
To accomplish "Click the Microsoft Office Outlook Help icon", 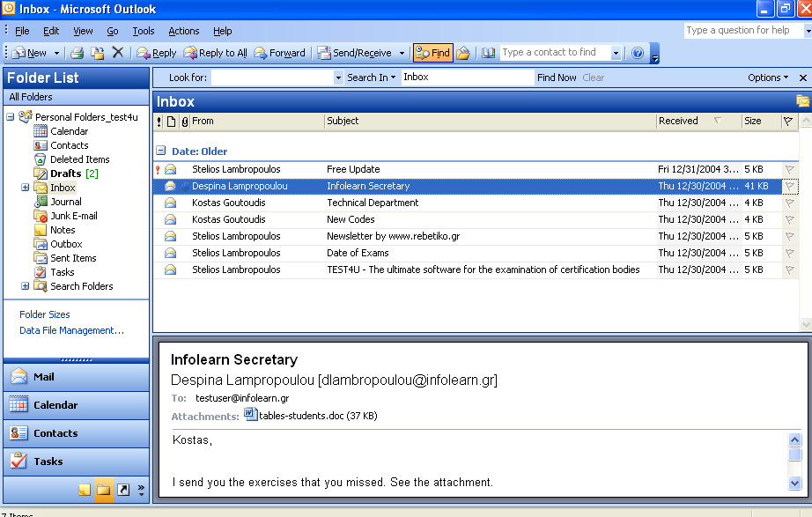I will [638, 52].
